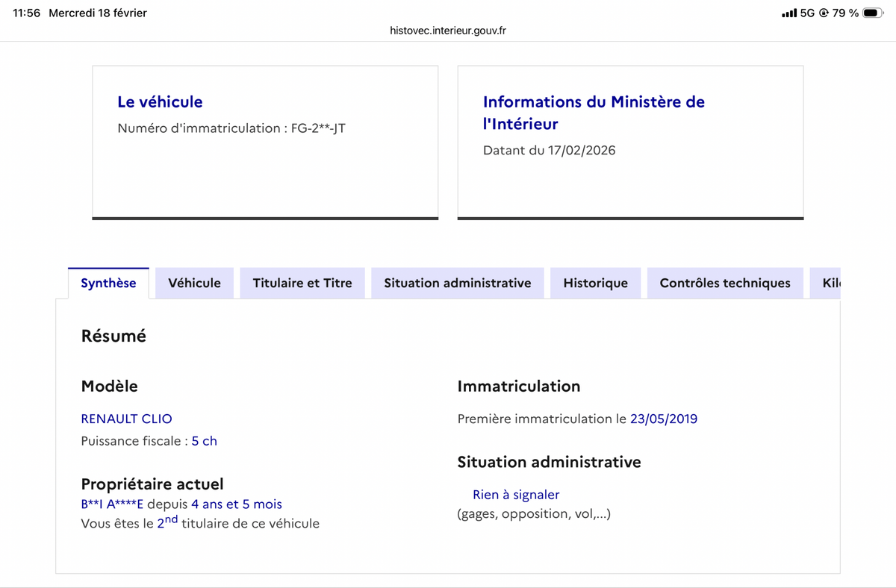This screenshot has width=896, height=588.
Task: Click the 2nd titulaire indicator
Action: (167, 522)
